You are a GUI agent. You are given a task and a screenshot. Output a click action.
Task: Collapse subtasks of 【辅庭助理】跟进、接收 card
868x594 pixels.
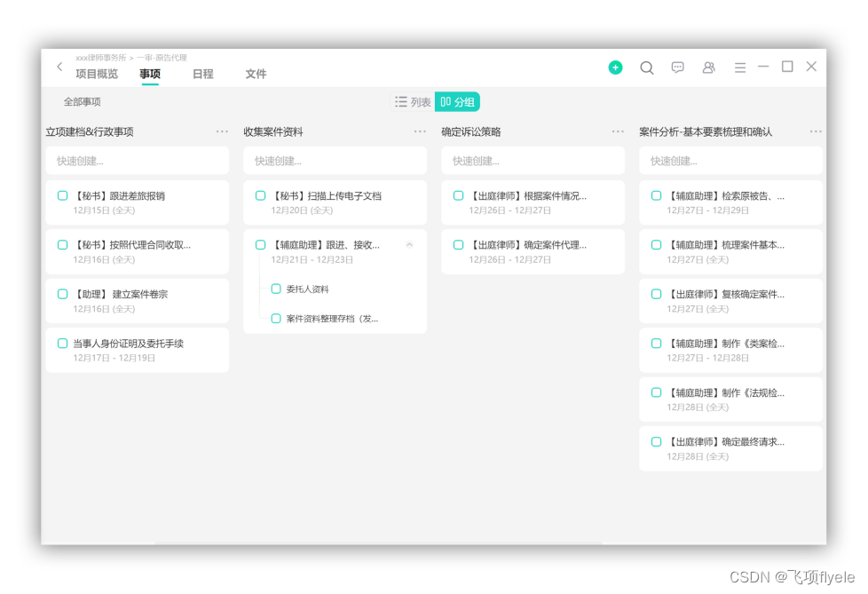point(410,245)
